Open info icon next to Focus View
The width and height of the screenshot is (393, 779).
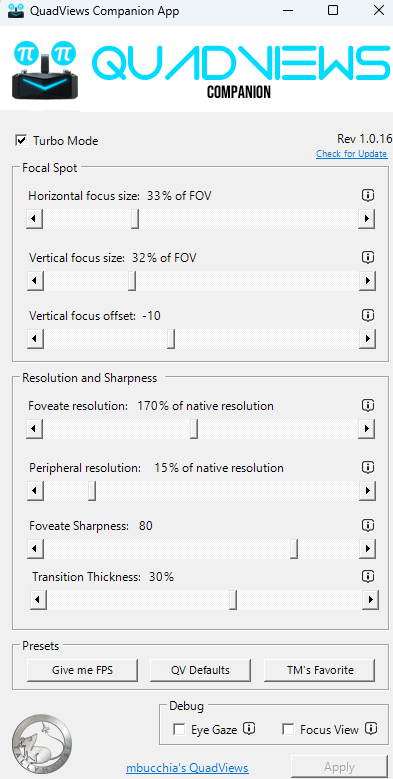point(371,729)
